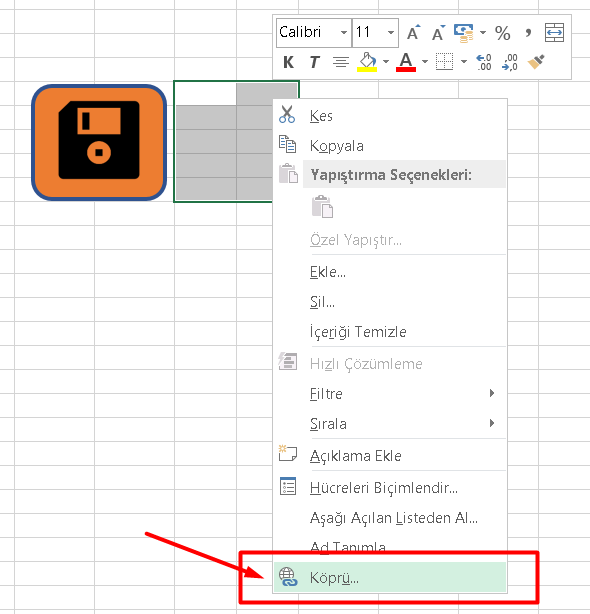Select the Format Painter brush icon
The image size is (590, 614).
[536, 62]
